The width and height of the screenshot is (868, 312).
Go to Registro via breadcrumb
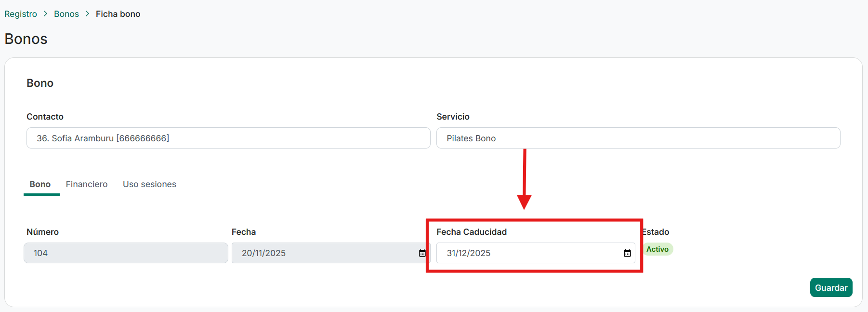[21, 14]
